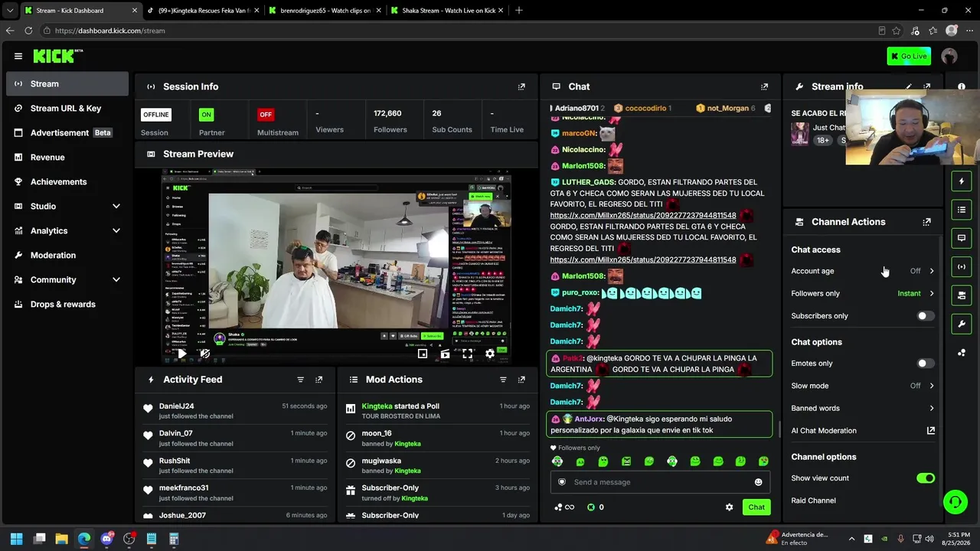
Task: Click the wrench icon in right rail
Action: pos(962,324)
